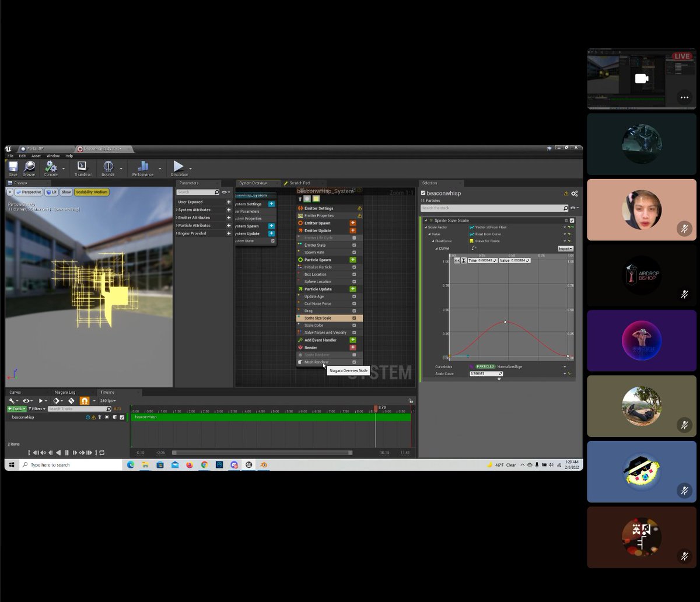The width and height of the screenshot is (700, 602).
Task: Open the Simulation options dropdown arrow
Action: click(191, 169)
